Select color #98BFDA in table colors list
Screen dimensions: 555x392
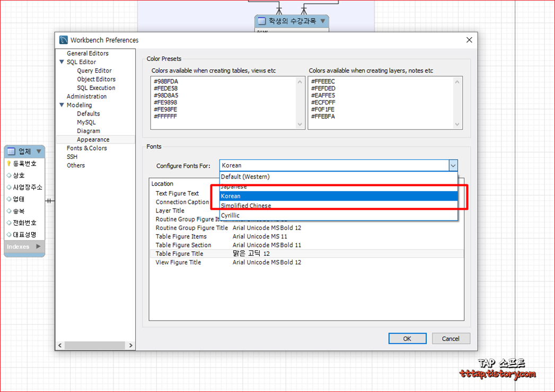pos(166,82)
